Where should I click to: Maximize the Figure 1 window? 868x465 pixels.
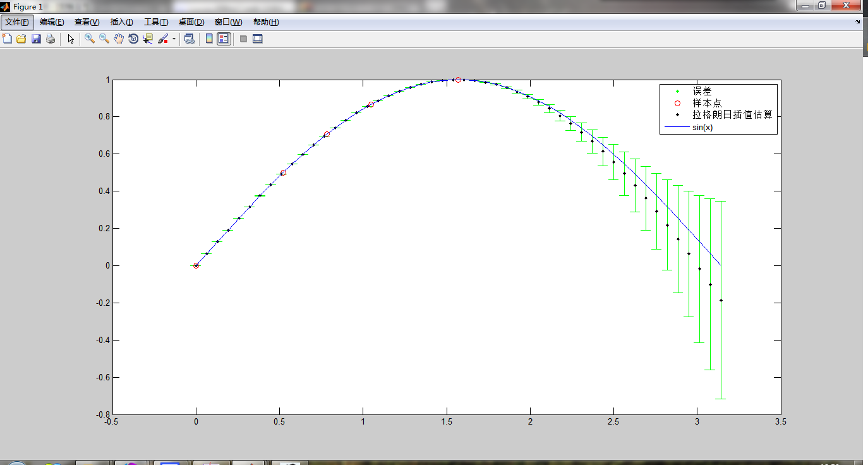point(821,6)
